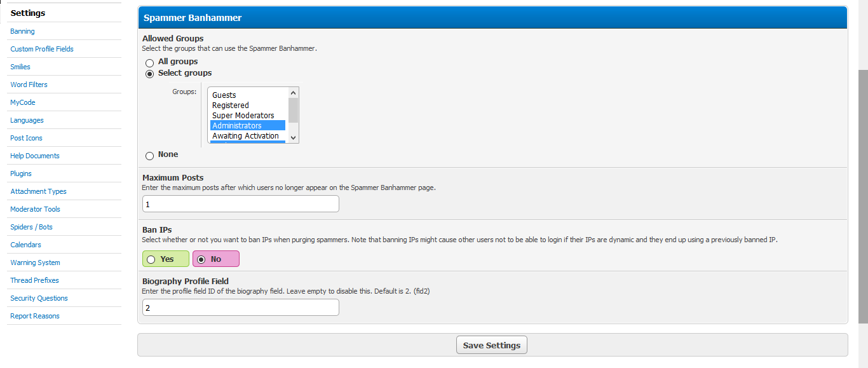Choose Guests in the Groups list
The height and width of the screenshot is (368, 868).
pos(247,95)
